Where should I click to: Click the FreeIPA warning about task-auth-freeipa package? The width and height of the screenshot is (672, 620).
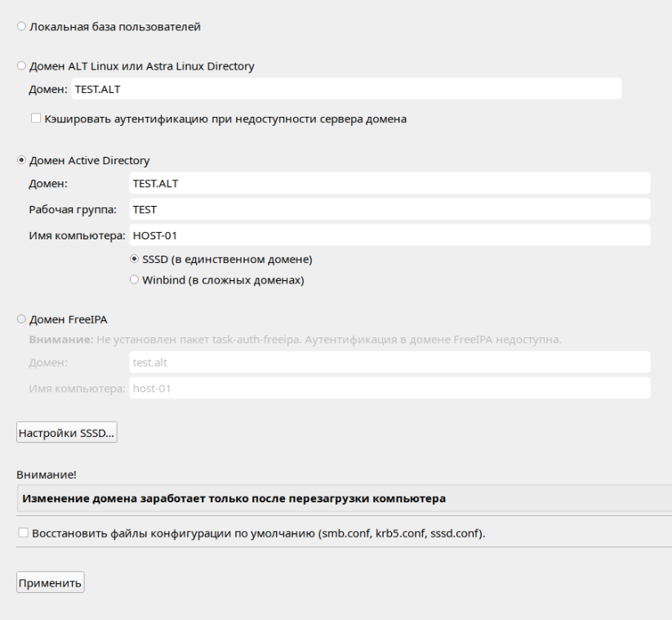coord(296,340)
